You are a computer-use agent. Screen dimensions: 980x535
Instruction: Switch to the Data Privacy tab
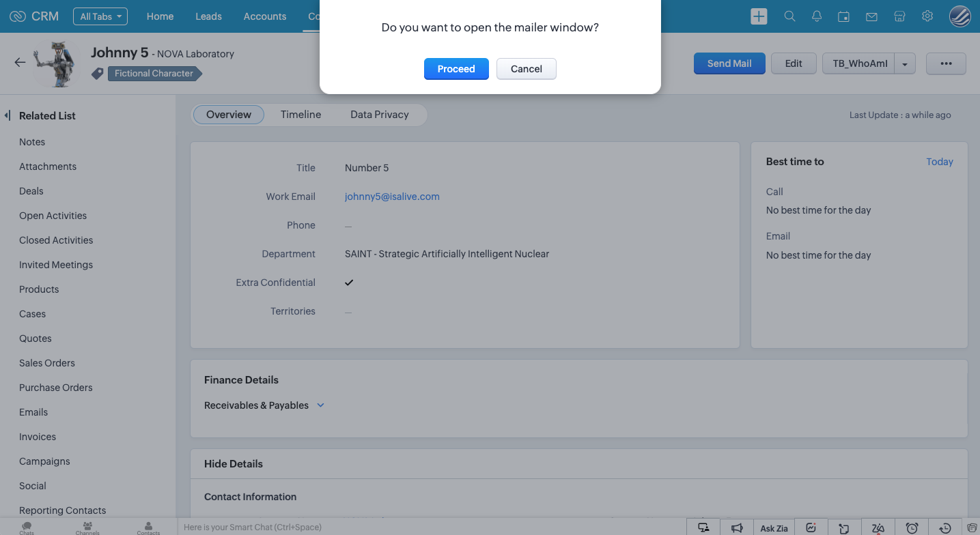pyautogui.click(x=379, y=115)
